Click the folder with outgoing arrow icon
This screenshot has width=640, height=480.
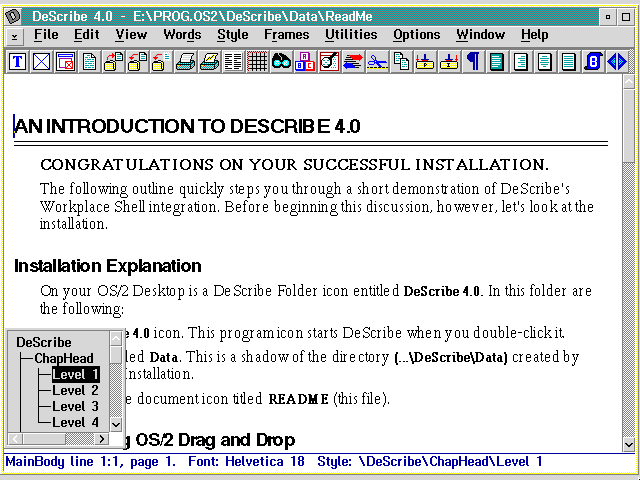point(113,62)
